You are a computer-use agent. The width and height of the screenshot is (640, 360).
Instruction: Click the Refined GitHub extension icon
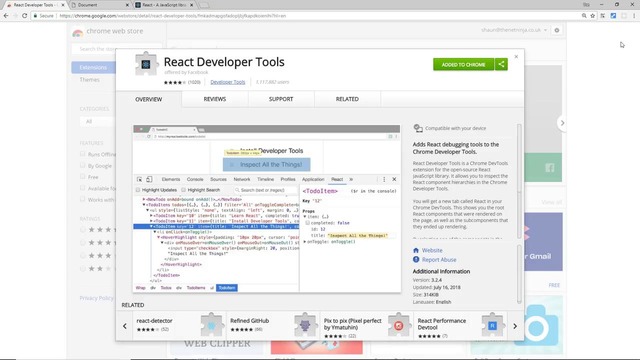[x=305, y=325]
